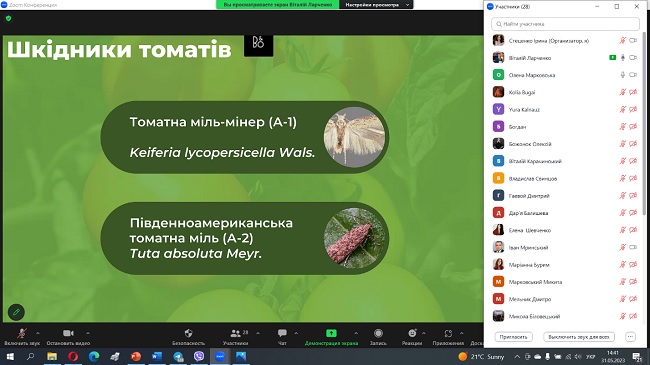Start recording with the Запись icon
The width and height of the screenshot is (650, 365).
pos(378,333)
